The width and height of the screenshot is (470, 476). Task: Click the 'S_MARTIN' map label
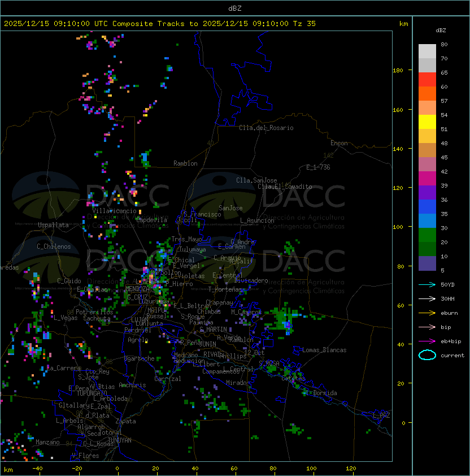[213, 330]
